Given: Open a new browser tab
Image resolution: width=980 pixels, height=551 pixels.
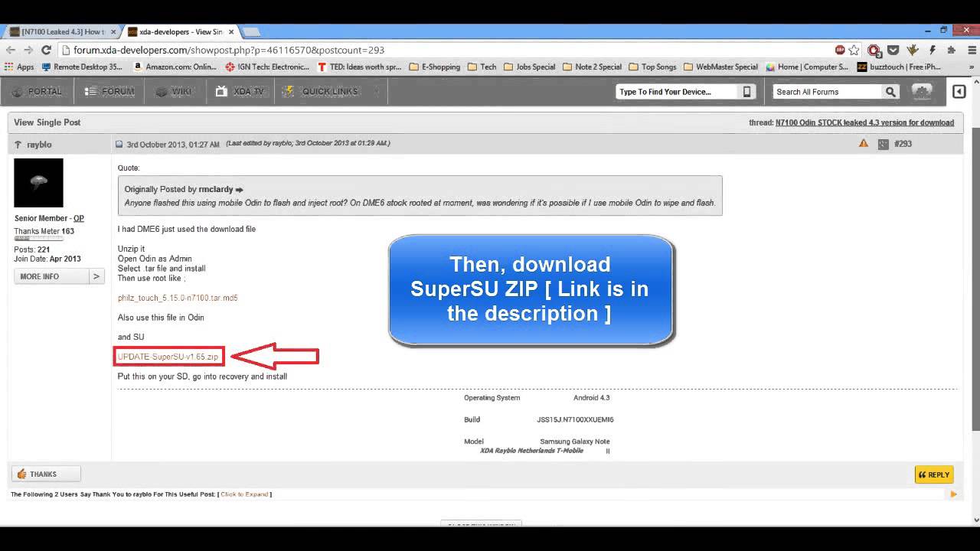Looking at the screenshot, I should tap(252, 31).
